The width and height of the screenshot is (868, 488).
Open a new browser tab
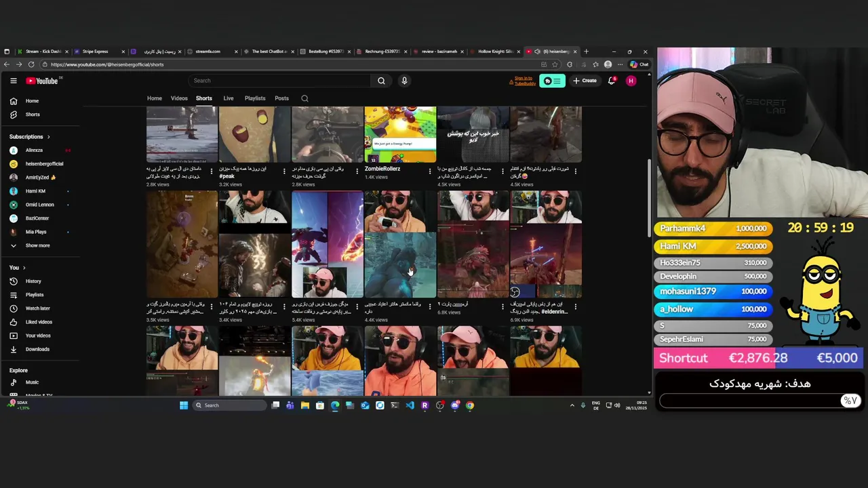tap(587, 52)
